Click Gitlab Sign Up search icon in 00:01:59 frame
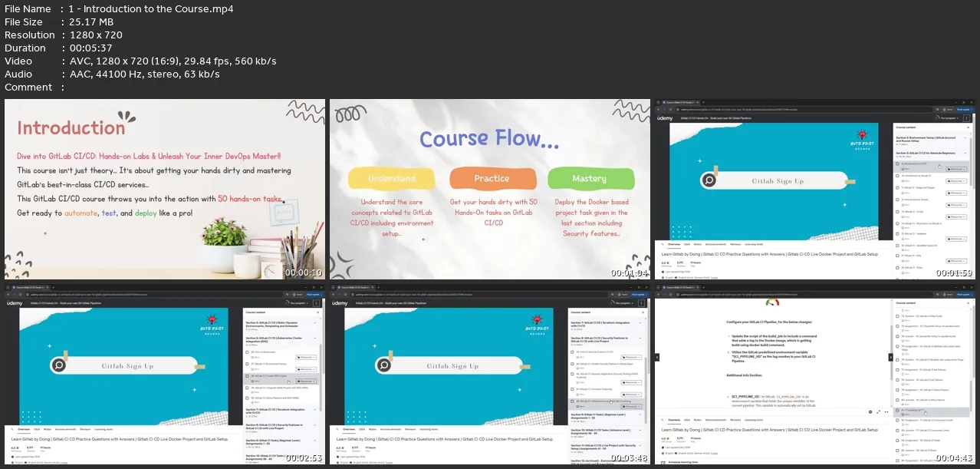The image size is (980, 469). [x=709, y=180]
